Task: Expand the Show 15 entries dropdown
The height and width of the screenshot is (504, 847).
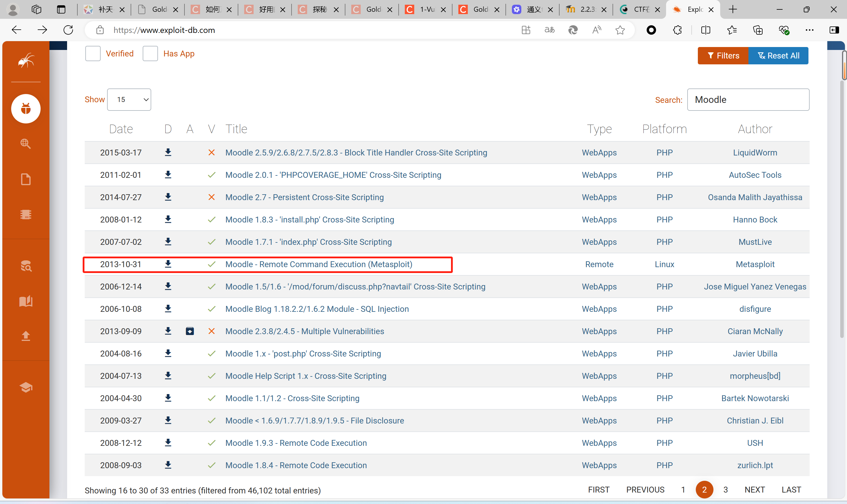Action: point(129,100)
